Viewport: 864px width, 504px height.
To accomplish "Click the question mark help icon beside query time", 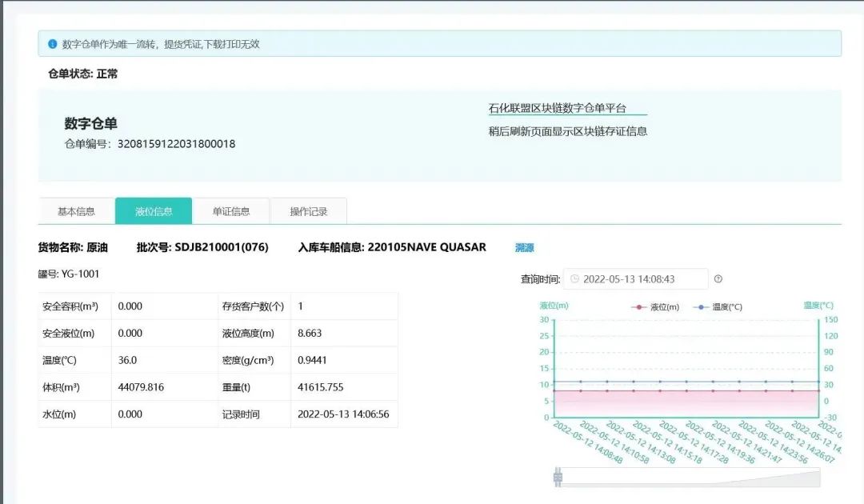I will pos(718,278).
